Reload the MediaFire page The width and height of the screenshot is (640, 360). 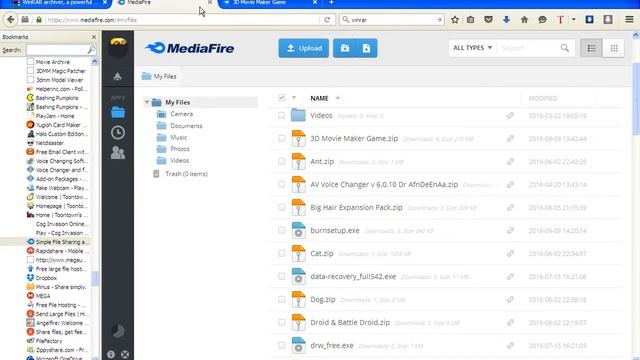click(x=327, y=20)
